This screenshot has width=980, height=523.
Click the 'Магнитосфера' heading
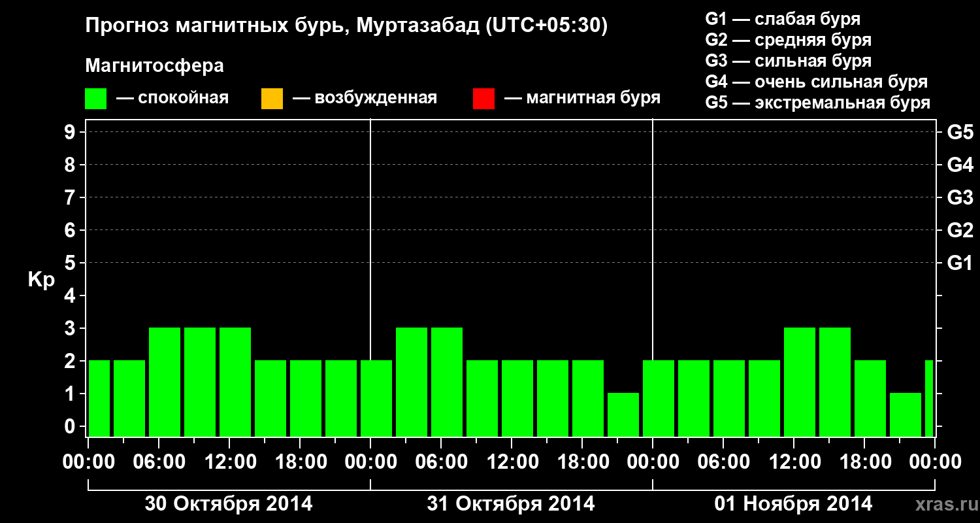tap(154, 66)
